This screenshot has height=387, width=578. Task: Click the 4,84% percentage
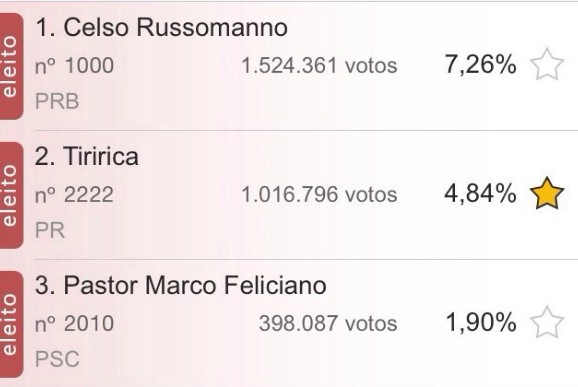tap(480, 194)
